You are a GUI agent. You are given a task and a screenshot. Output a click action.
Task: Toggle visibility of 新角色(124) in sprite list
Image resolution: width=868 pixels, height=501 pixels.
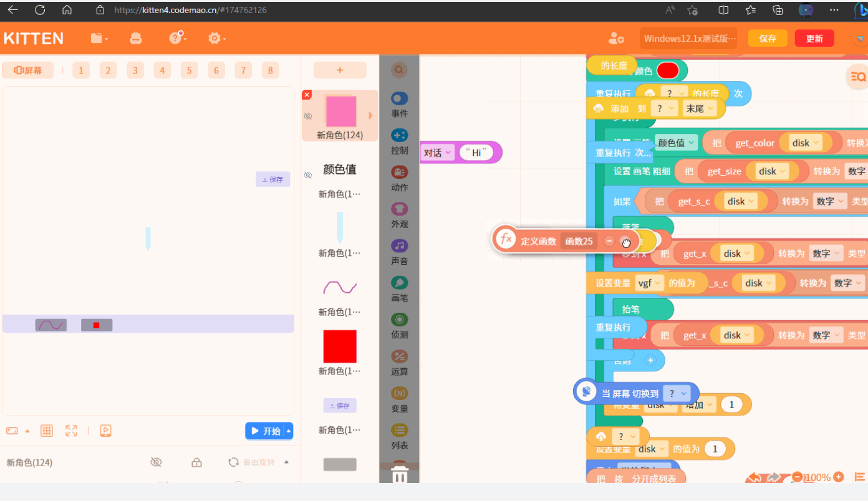click(308, 117)
